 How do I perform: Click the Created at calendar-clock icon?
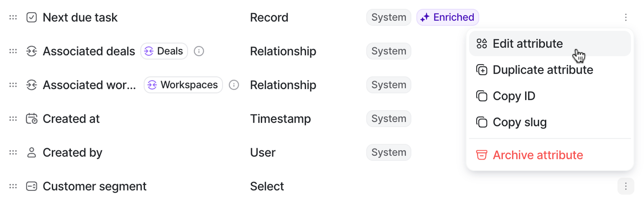(32, 119)
